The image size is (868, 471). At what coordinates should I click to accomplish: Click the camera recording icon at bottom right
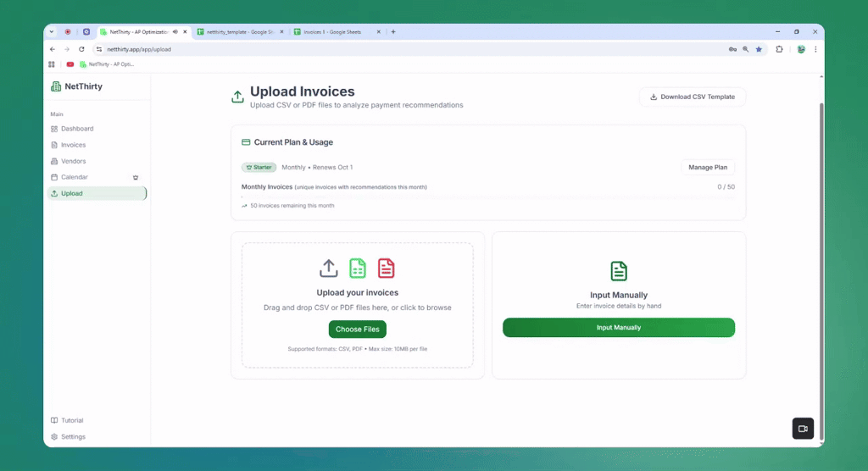803,429
